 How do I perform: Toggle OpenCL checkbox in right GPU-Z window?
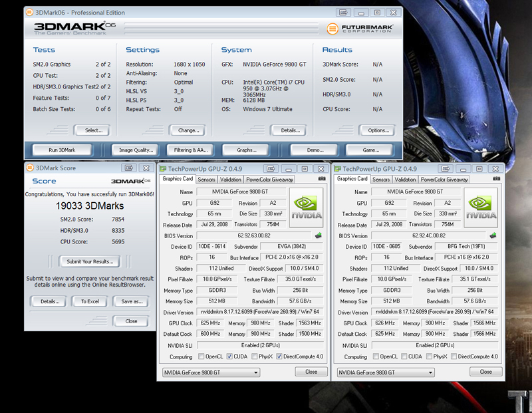[x=376, y=356]
